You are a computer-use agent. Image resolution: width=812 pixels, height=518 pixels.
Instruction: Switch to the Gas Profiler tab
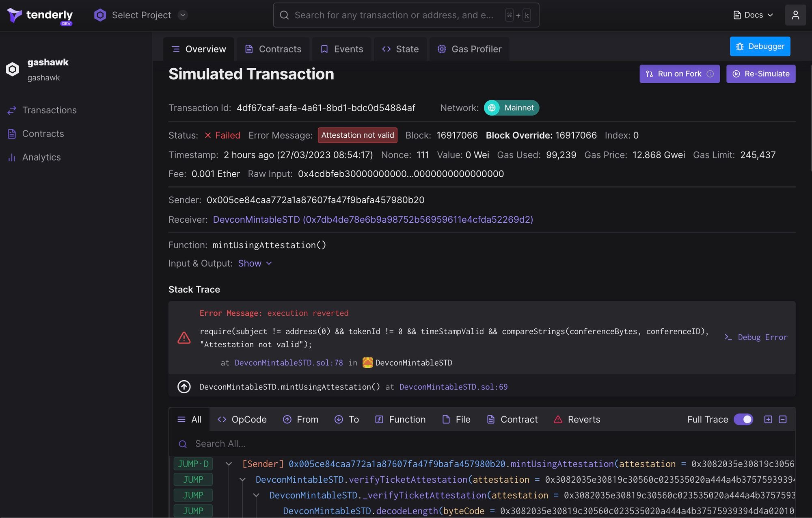(470, 49)
